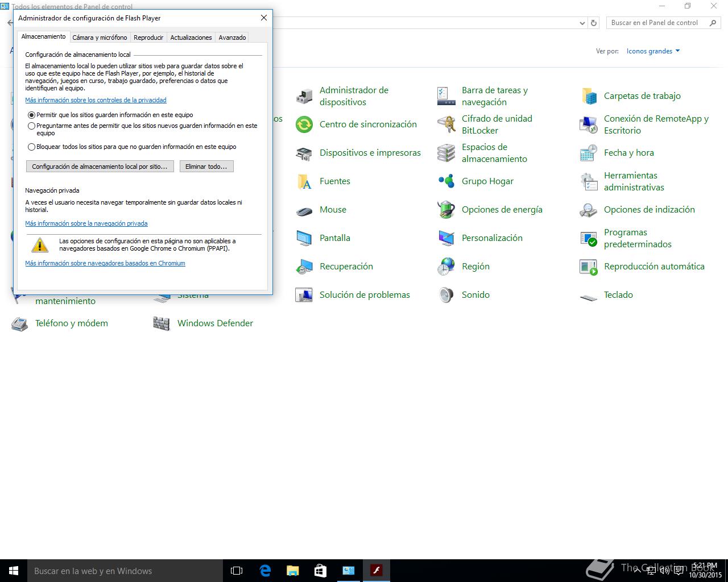Click the 'Eliminar todo...' button
The height and width of the screenshot is (582, 728).
pyautogui.click(x=206, y=167)
